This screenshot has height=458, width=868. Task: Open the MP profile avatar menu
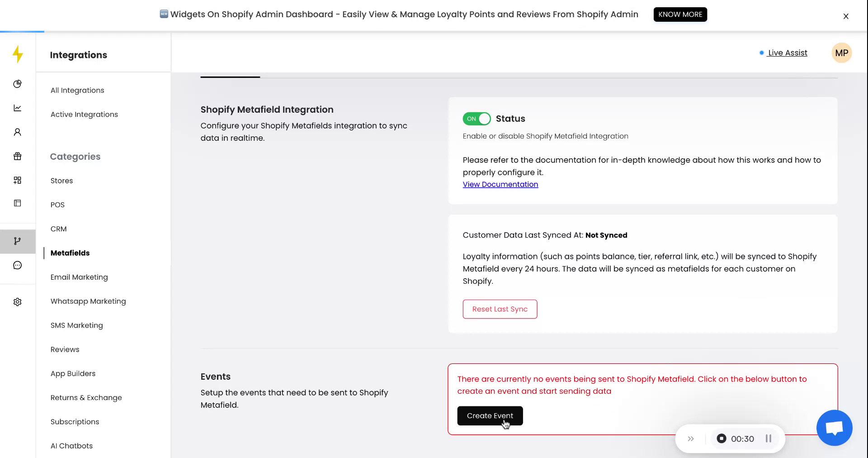(841, 53)
